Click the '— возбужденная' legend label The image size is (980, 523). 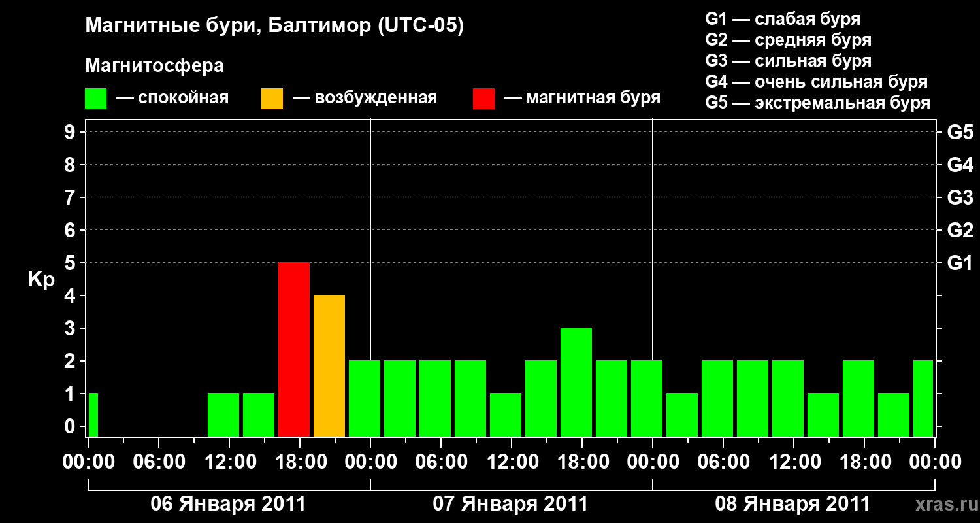365,98
